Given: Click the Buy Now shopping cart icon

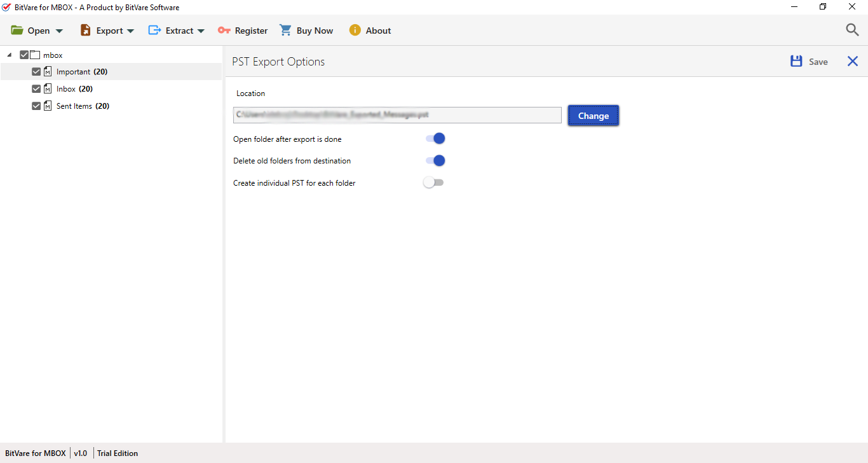Looking at the screenshot, I should pyautogui.click(x=285, y=30).
